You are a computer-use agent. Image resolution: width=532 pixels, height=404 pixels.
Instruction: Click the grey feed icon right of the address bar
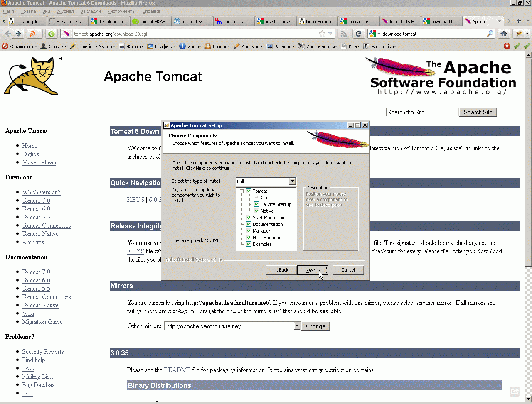343,34
